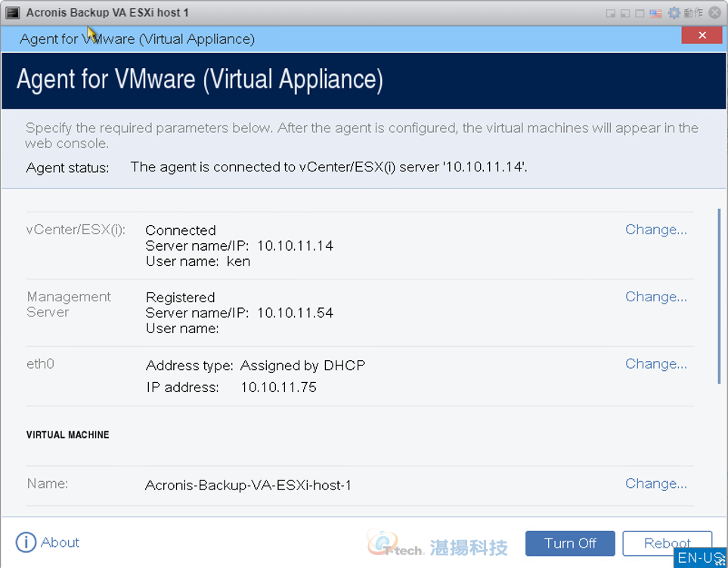This screenshot has height=568, width=728.
Task: Click second console layout icon, dark bottom-left square
Action: (625, 13)
